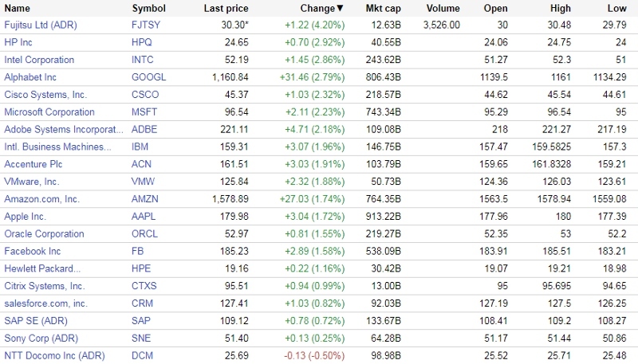Click the Last price column header
Image resolution: width=638 pixels, height=364 pixels.
(226, 8)
